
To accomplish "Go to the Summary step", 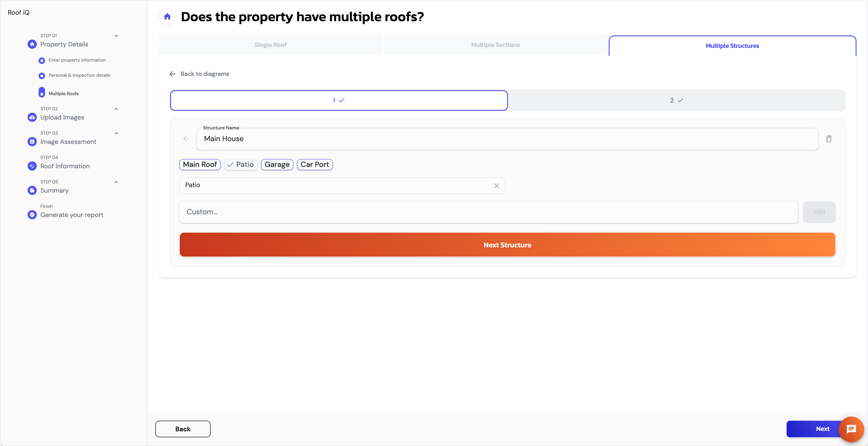I will coord(54,190).
